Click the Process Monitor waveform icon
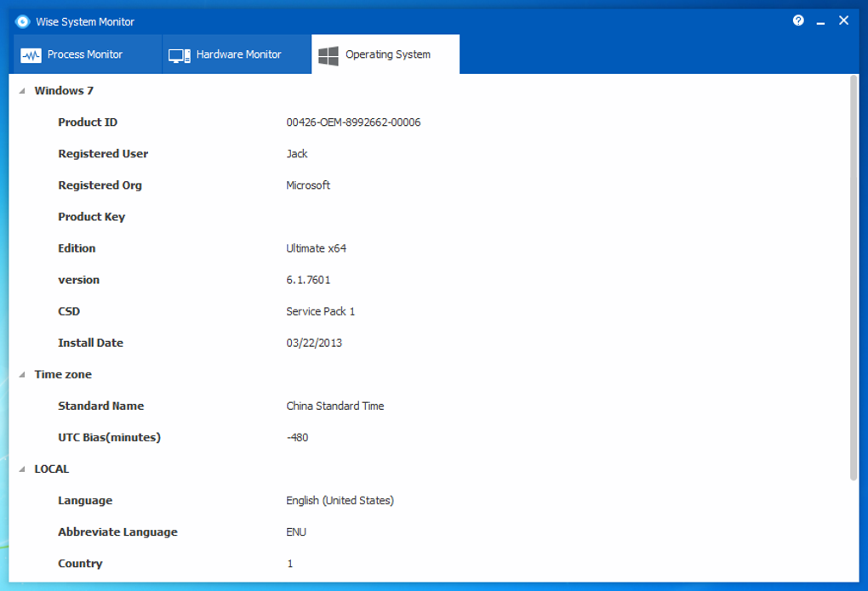Screen dimensions: 868x591 point(31,55)
